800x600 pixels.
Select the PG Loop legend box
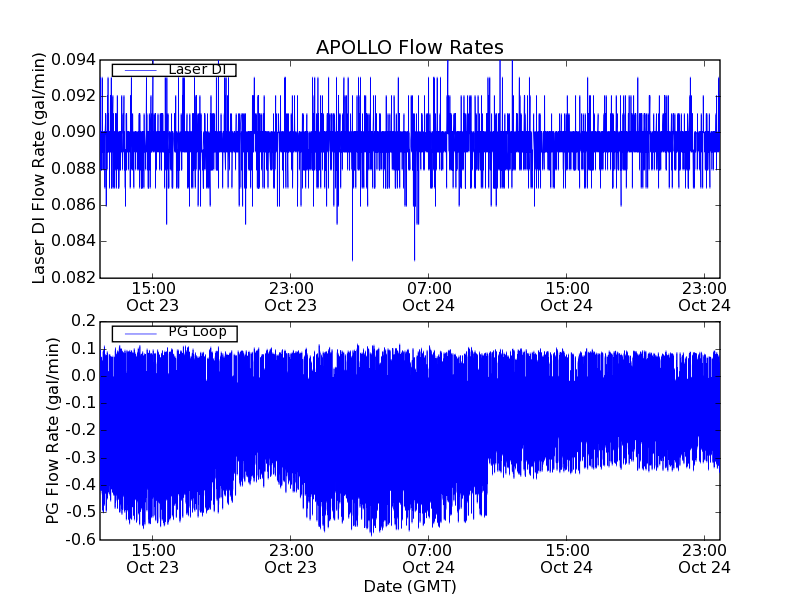(174, 333)
